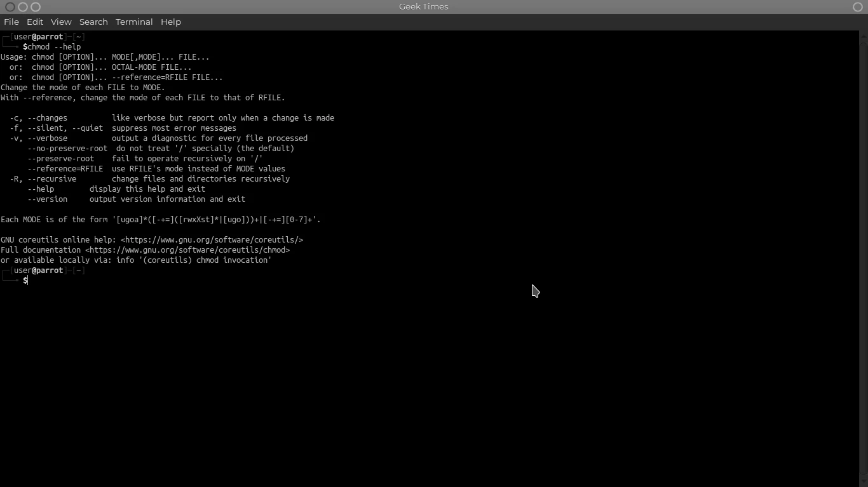
Task: Click the '--no-preserve-root' option text
Action: point(67,149)
